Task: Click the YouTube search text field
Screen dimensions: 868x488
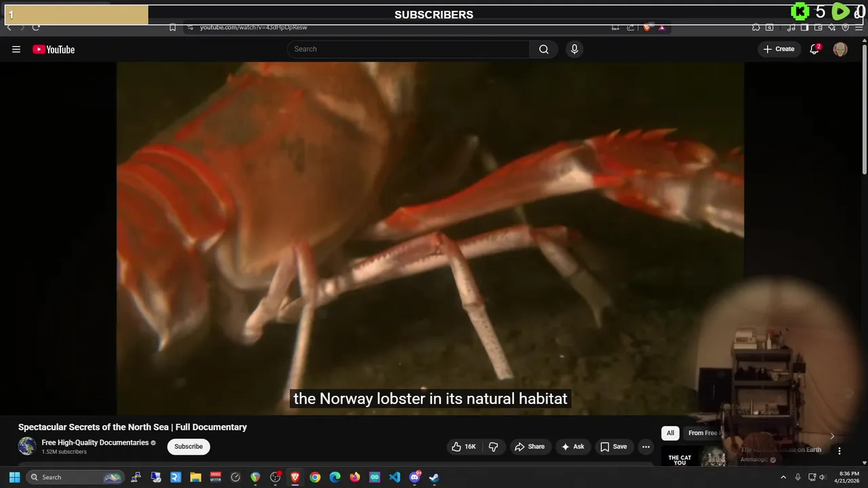Action: (408, 49)
